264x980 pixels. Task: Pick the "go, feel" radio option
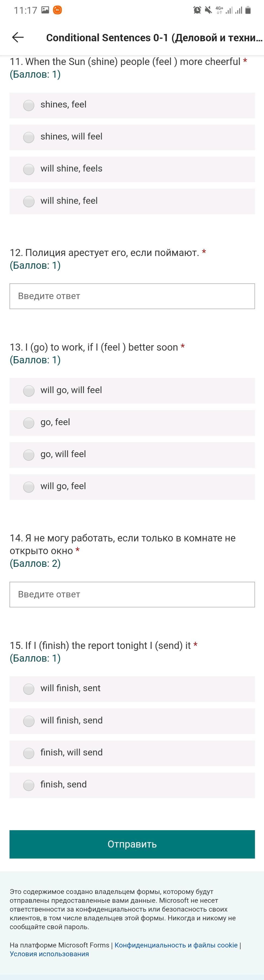(x=29, y=423)
